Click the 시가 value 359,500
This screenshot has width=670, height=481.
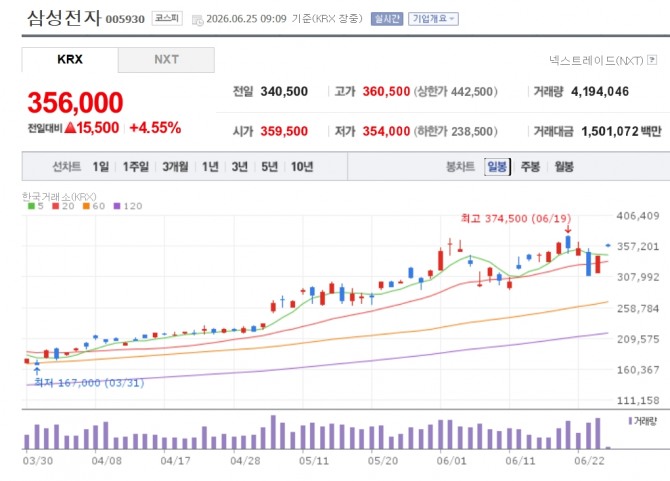(x=284, y=131)
